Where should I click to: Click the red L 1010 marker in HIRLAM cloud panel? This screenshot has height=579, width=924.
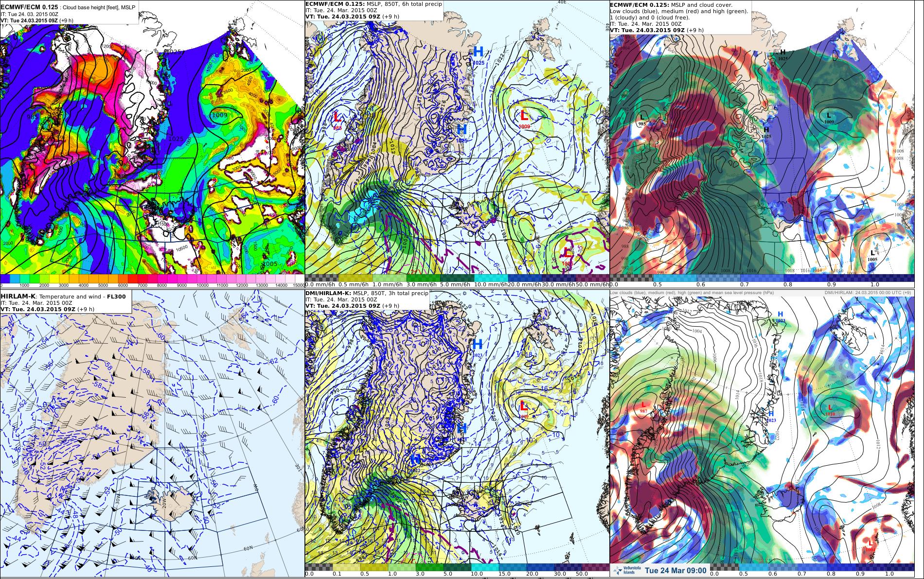coord(830,410)
